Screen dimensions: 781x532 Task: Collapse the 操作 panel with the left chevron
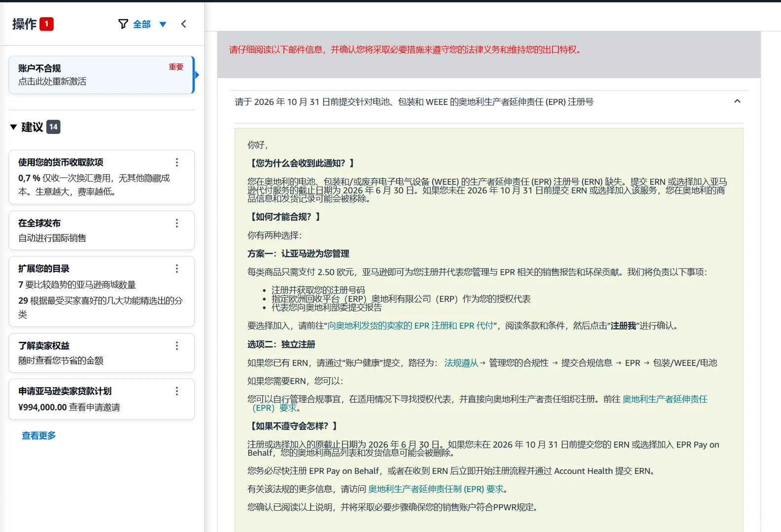(184, 24)
